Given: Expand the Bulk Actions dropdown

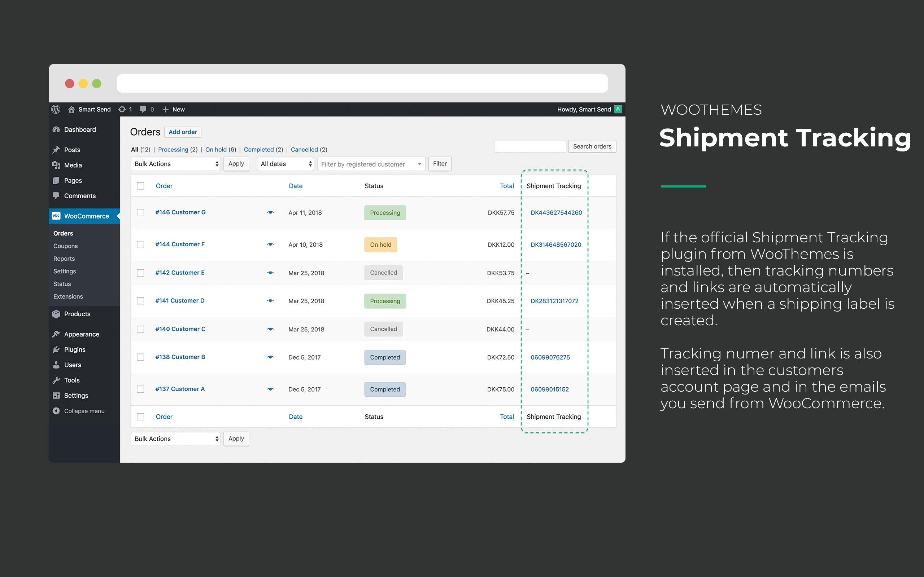Looking at the screenshot, I should click(176, 163).
